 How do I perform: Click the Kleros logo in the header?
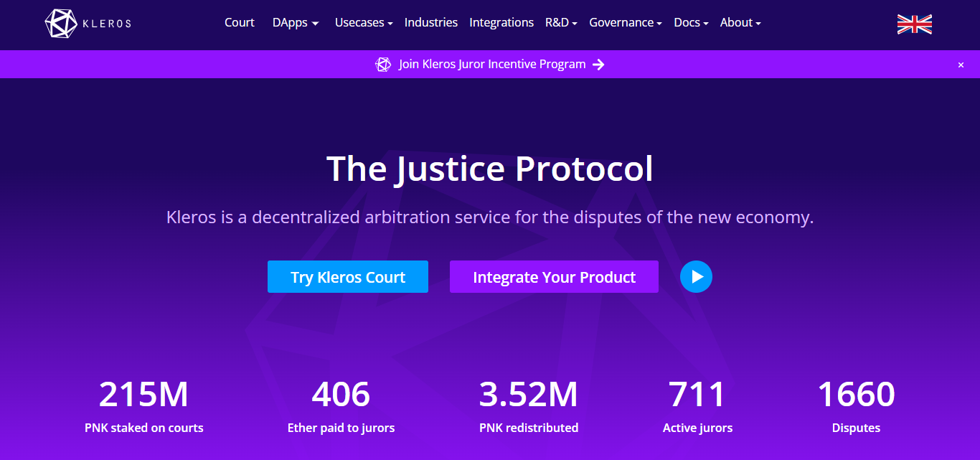88,23
